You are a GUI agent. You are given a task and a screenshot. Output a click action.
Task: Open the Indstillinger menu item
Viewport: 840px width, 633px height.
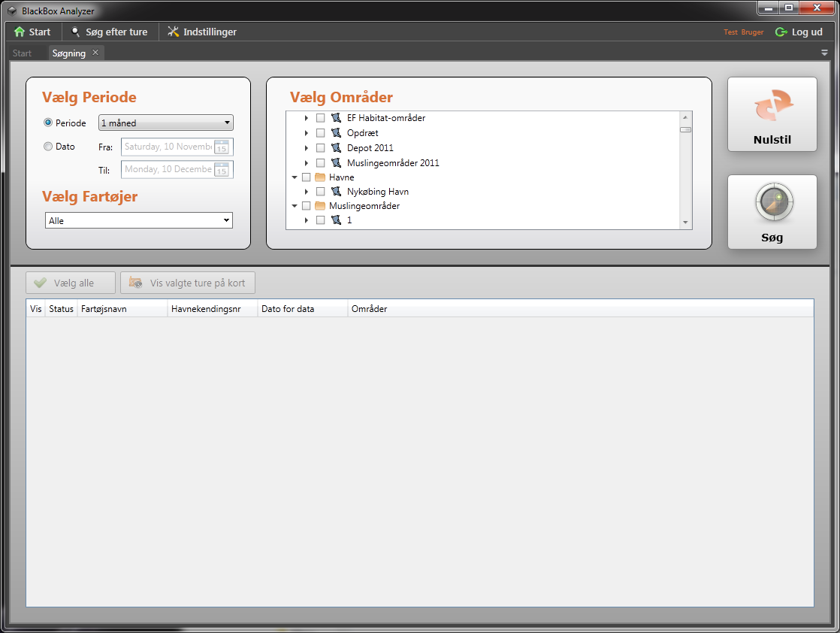click(202, 32)
